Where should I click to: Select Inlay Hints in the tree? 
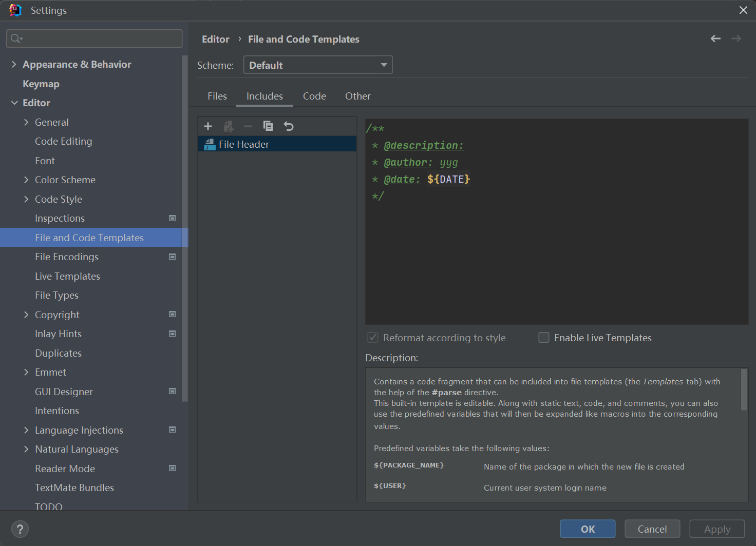click(x=58, y=334)
